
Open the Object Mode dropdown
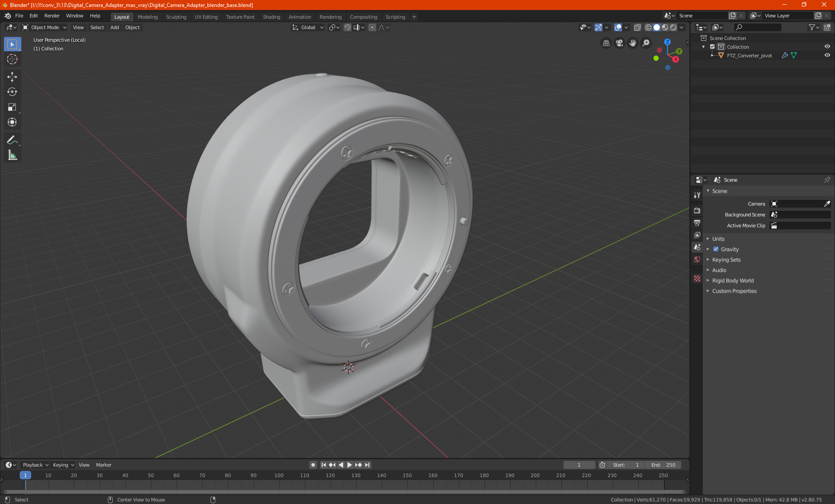44,27
